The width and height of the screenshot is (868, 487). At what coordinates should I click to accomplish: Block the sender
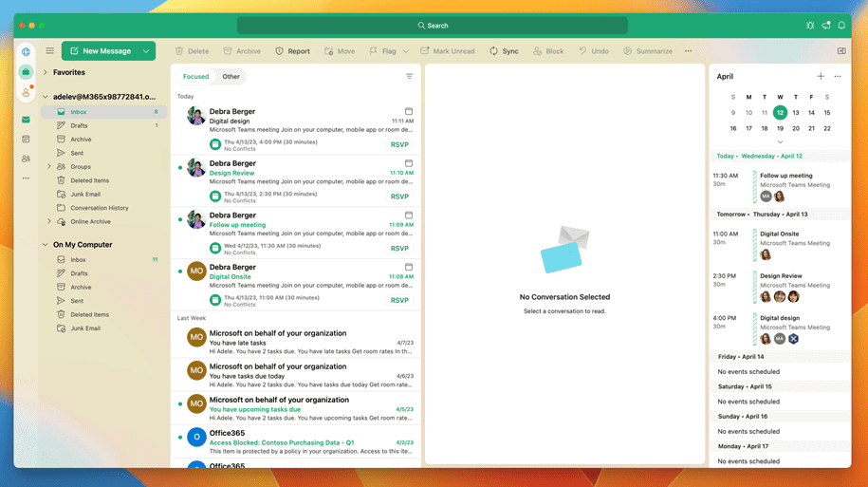coord(548,51)
